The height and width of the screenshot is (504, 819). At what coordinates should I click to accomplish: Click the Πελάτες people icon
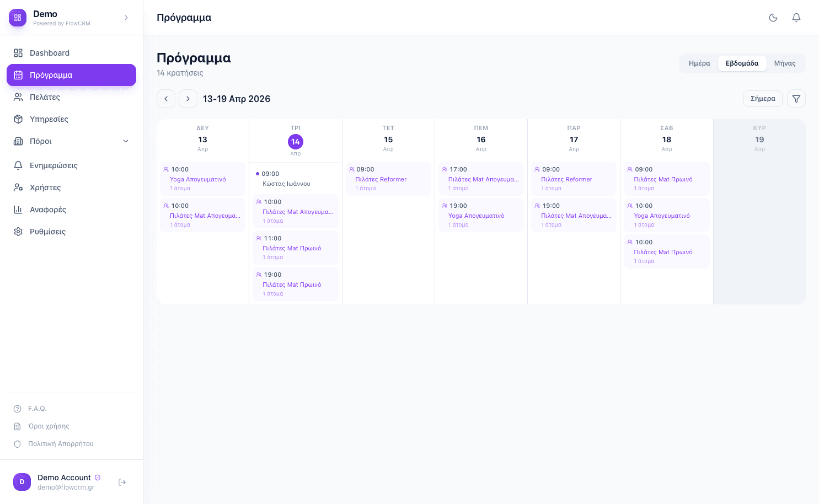(18, 97)
